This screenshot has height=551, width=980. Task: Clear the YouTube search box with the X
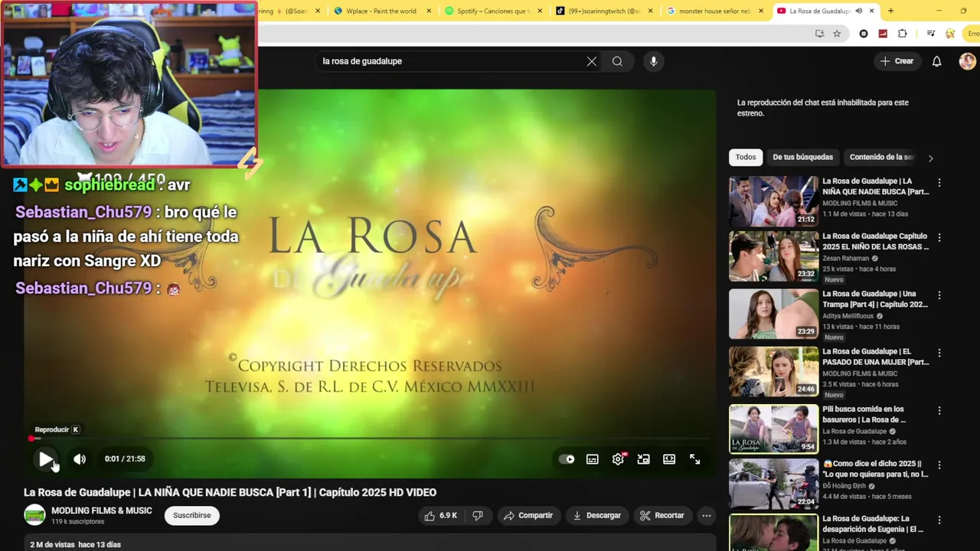[592, 61]
